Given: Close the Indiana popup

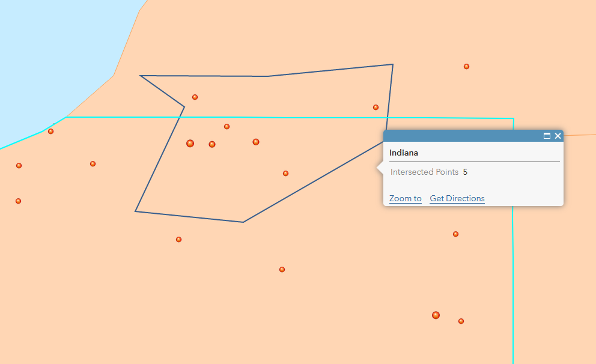Looking at the screenshot, I should click(x=558, y=136).
